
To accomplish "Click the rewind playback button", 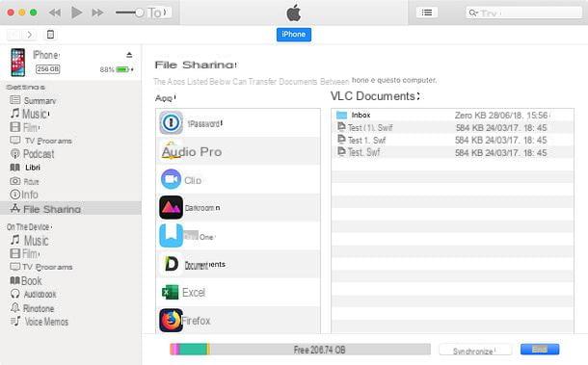I will [55, 13].
